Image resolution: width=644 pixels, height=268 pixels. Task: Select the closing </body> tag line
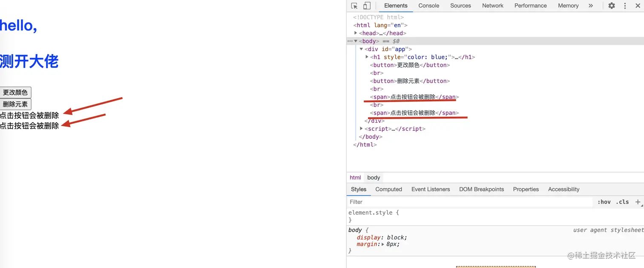371,137
